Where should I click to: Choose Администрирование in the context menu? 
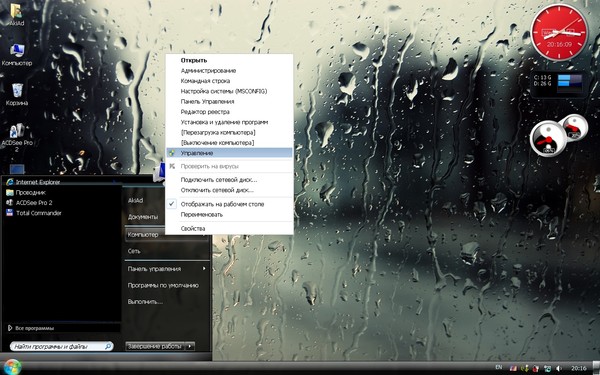(x=208, y=71)
